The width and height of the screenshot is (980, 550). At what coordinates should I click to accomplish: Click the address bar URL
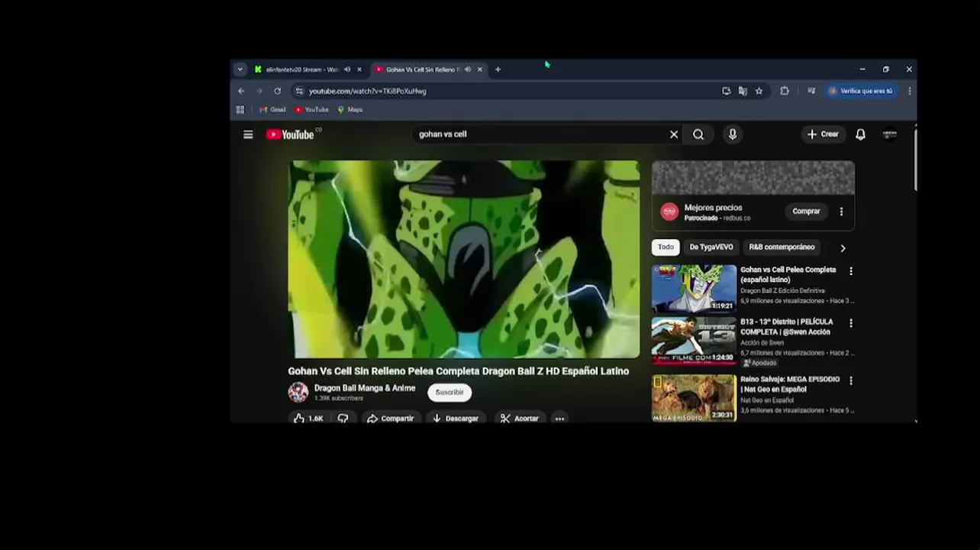pyautogui.click(x=368, y=91)
